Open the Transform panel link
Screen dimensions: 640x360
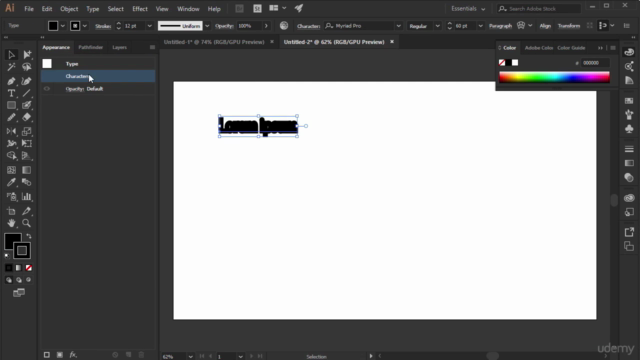tap(569, 26)
